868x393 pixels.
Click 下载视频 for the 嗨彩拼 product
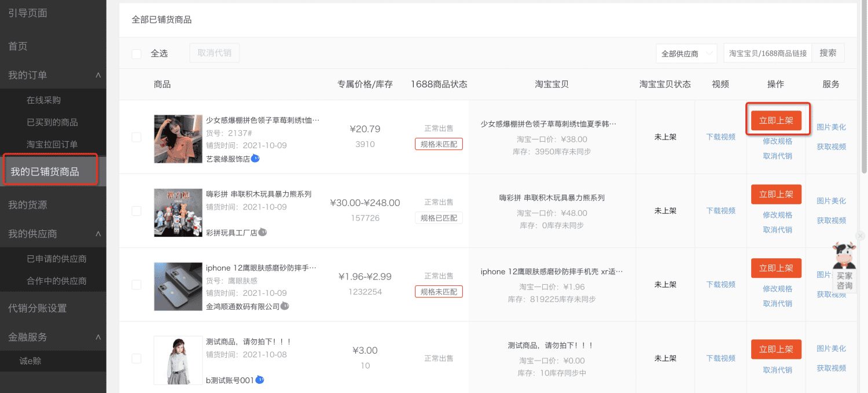[719, 211]
